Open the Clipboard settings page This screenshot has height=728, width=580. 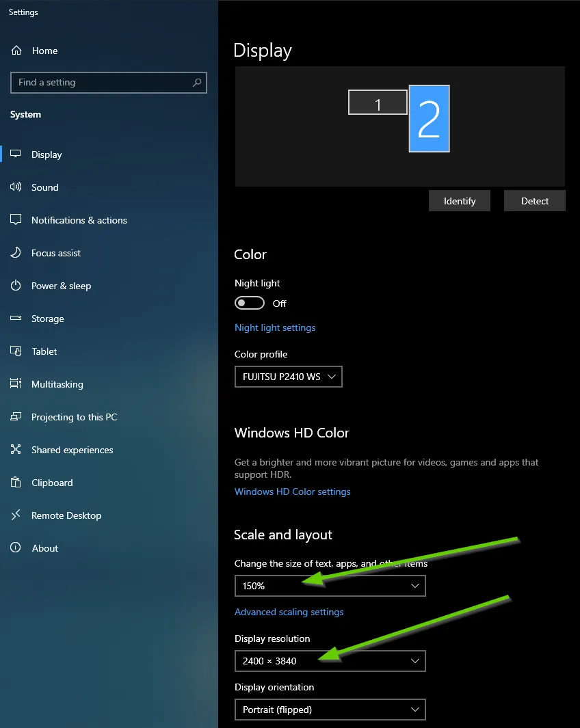[x=51, y=483]
